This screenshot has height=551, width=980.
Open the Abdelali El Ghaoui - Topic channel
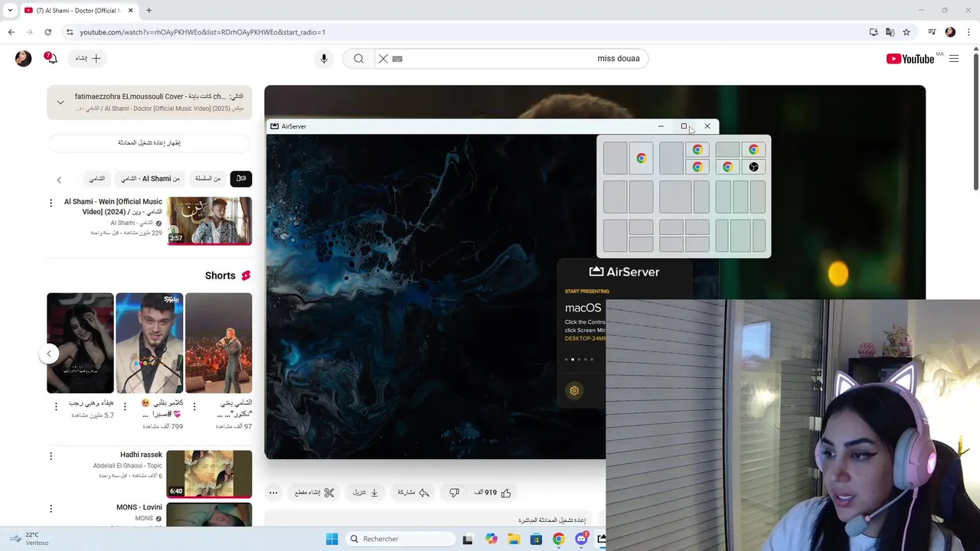tap(128, 465)
